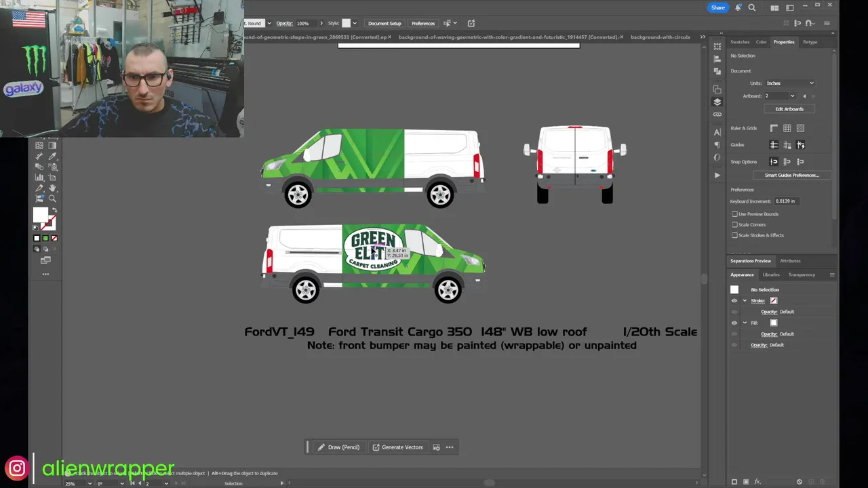Open the Opacity popup arrow
Screen dimensions: 868x488
click(x=321, y=23)
